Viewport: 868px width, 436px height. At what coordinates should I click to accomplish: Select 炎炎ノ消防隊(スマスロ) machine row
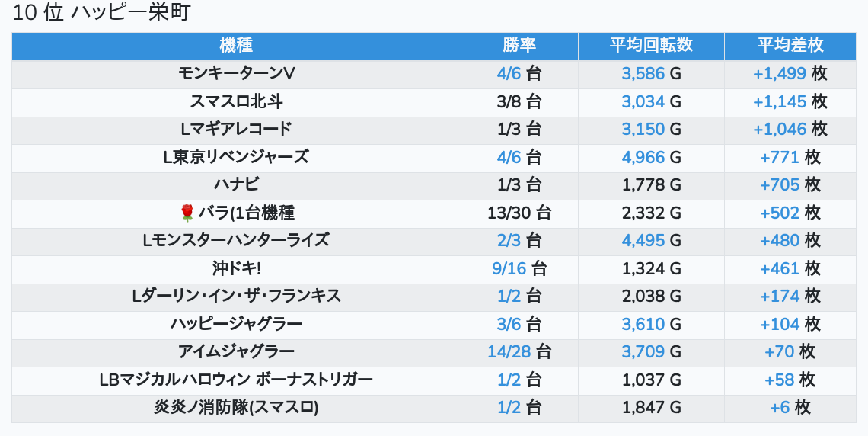pos(236,407)
